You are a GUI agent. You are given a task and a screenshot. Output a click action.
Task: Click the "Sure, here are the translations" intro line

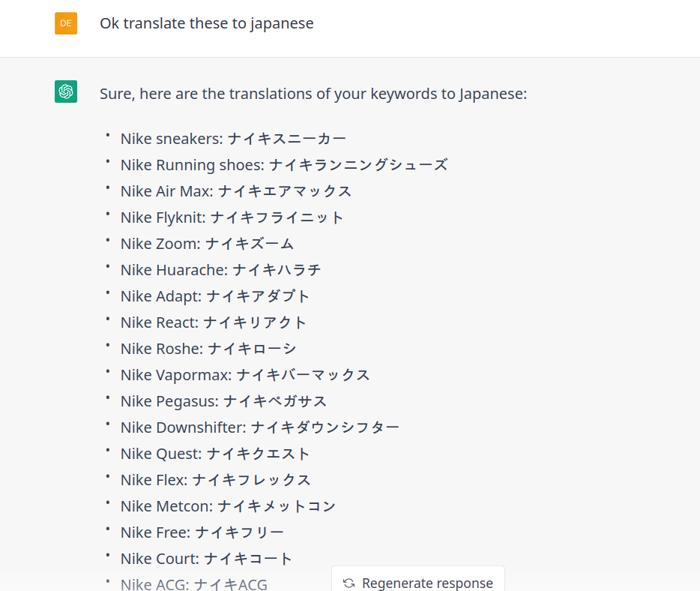click(x=313, y=94)
